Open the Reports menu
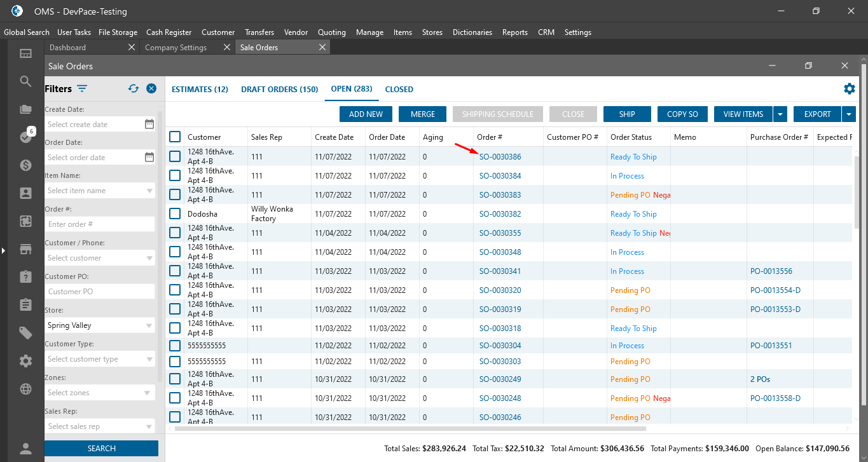Image resolution: width=868 pixels, height=462 pixels. click(514, 32)
